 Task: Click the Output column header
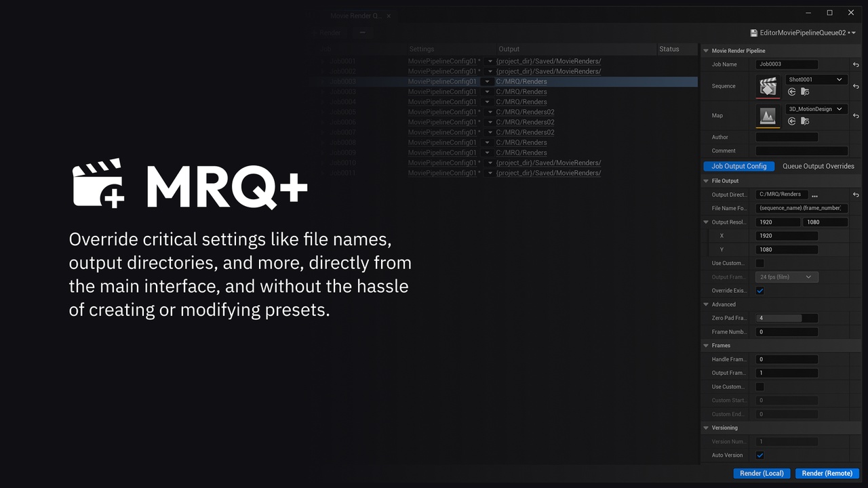[576, 49]
